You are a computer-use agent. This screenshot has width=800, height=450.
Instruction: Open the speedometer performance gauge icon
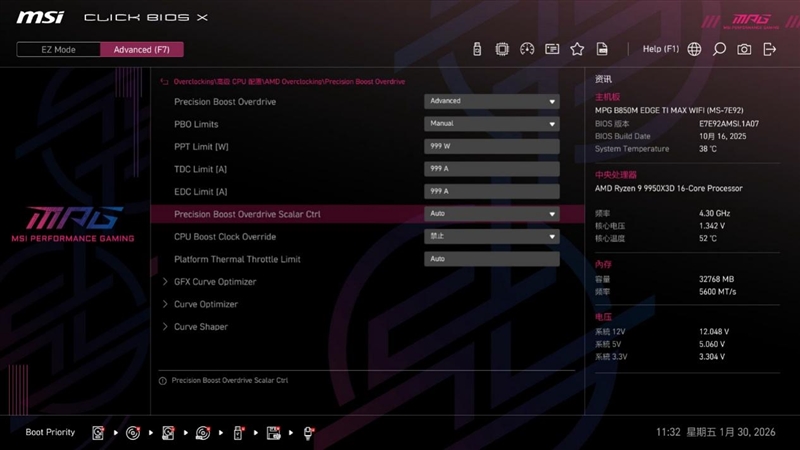pyautogui.click(x=527, y=49)
